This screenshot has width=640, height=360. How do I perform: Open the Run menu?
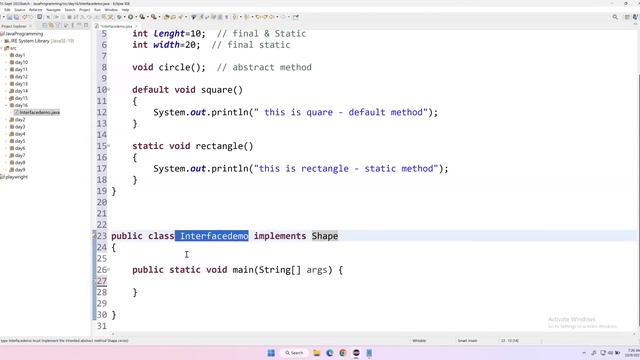pos(97,10)
